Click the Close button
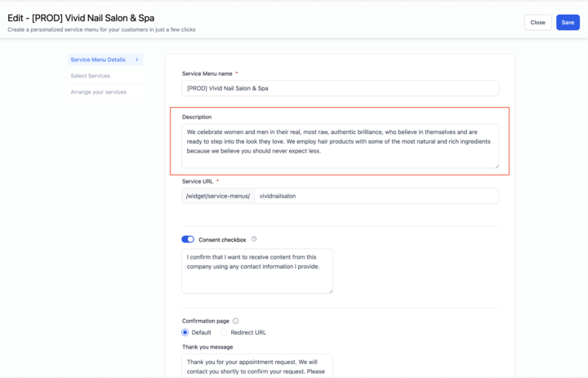The height and width of the screenshot is (378, 588). [x=537, y=23]
